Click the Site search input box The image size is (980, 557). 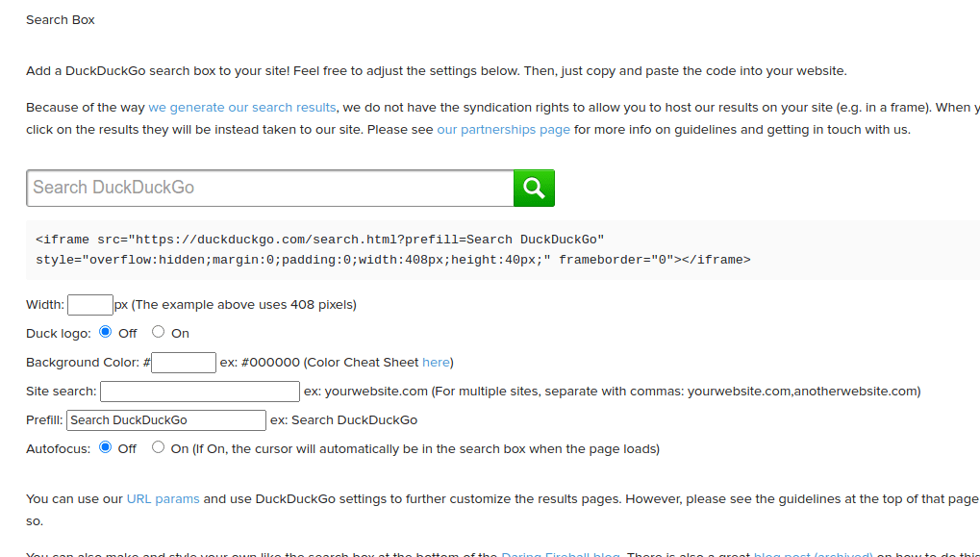(199, 391)
